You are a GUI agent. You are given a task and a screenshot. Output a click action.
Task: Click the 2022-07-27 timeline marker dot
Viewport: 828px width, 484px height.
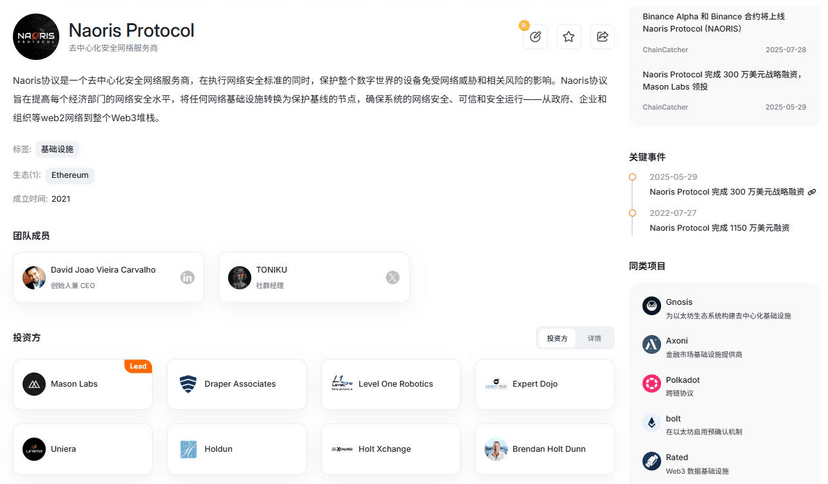632,213
